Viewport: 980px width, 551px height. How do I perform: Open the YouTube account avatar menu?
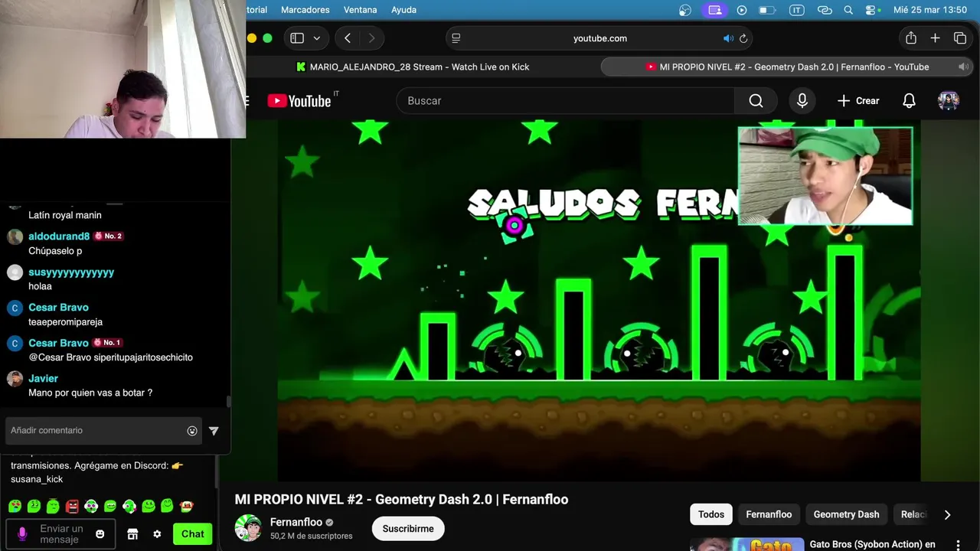[949, 101]
